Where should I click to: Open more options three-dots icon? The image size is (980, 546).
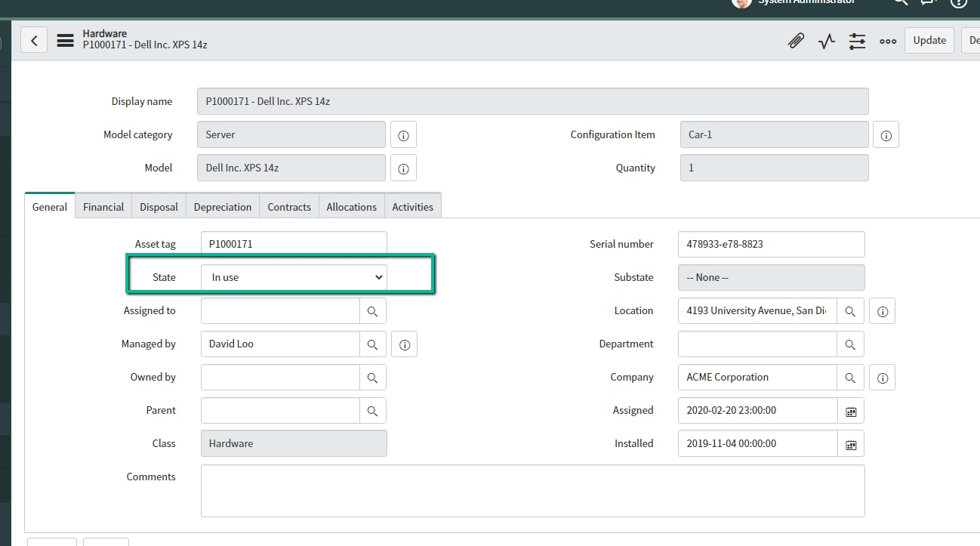pyautogui.click(x=888, y=41)
